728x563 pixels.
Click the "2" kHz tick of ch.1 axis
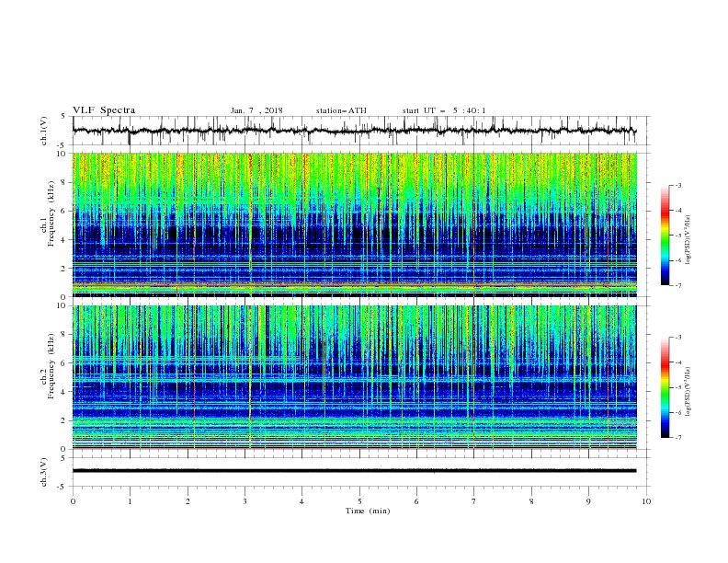64,269
